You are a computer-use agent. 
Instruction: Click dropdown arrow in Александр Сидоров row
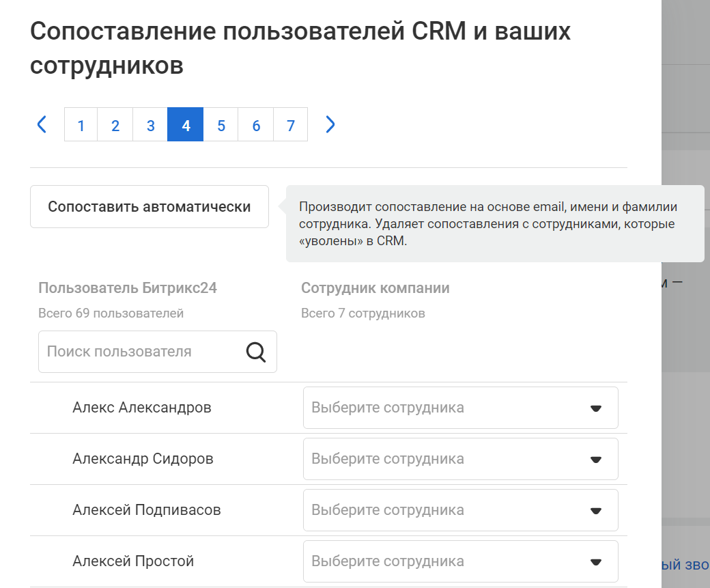595,460
